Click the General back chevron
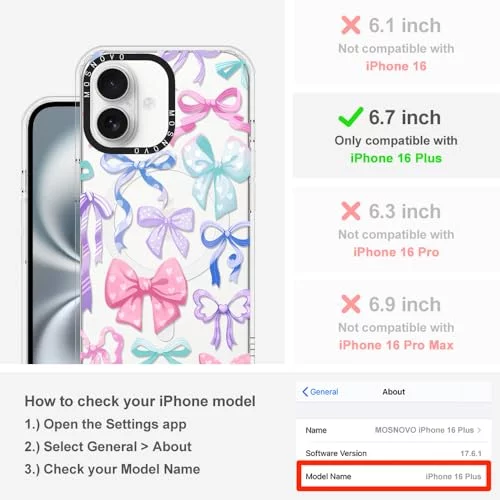Screen dimensions: 500x500 pyautogui.click(x=305, y=392)
